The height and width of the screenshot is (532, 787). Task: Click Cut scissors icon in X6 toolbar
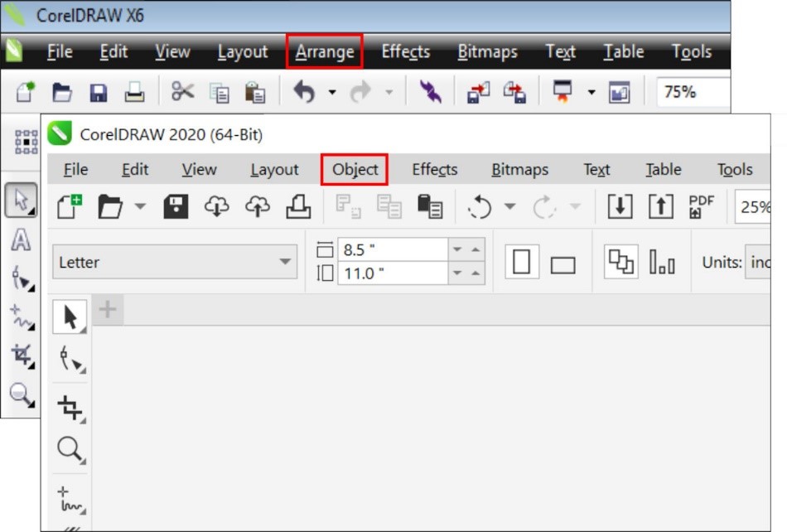[183, 91]
